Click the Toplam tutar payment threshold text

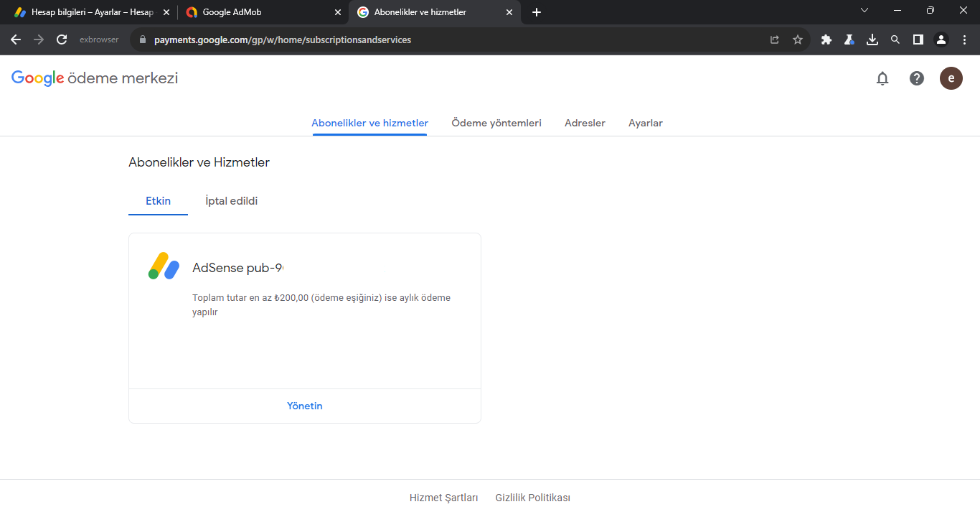tap(321, 304)
